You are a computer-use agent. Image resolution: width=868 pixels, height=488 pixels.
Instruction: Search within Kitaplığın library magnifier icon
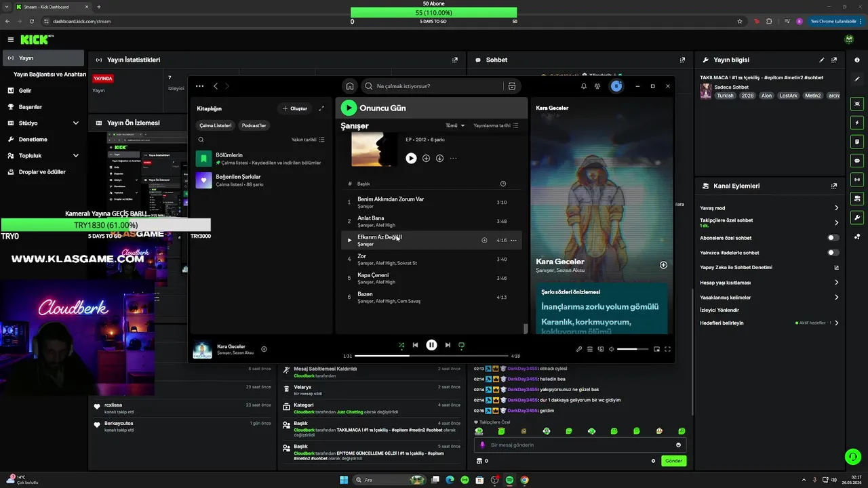pos(201,140)
